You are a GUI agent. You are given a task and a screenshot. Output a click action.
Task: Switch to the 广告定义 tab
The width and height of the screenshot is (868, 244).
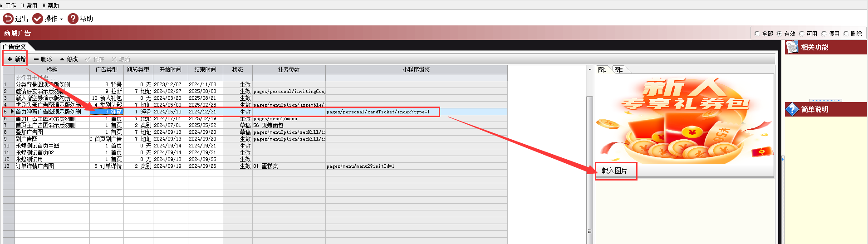coord(14,47)
